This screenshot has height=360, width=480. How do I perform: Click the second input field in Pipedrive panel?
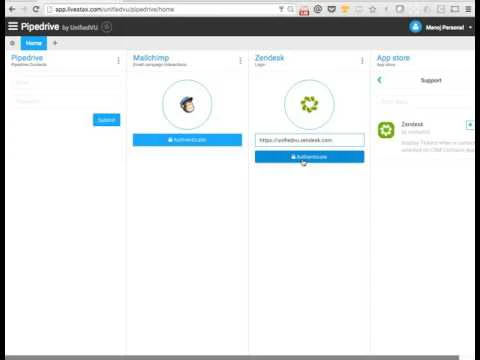[66, 101]
